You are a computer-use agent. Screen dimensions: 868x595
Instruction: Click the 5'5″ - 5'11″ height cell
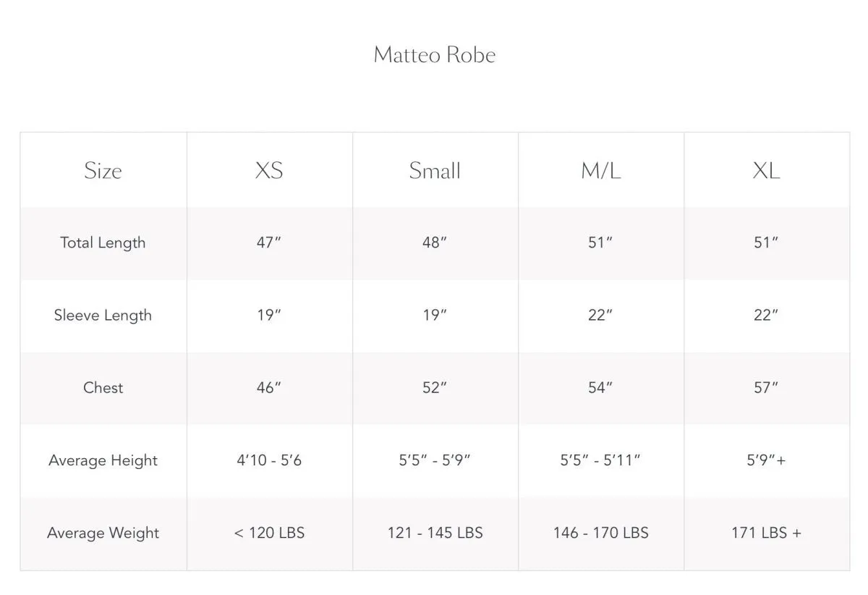pyautogui.click(x=600, y=460)
